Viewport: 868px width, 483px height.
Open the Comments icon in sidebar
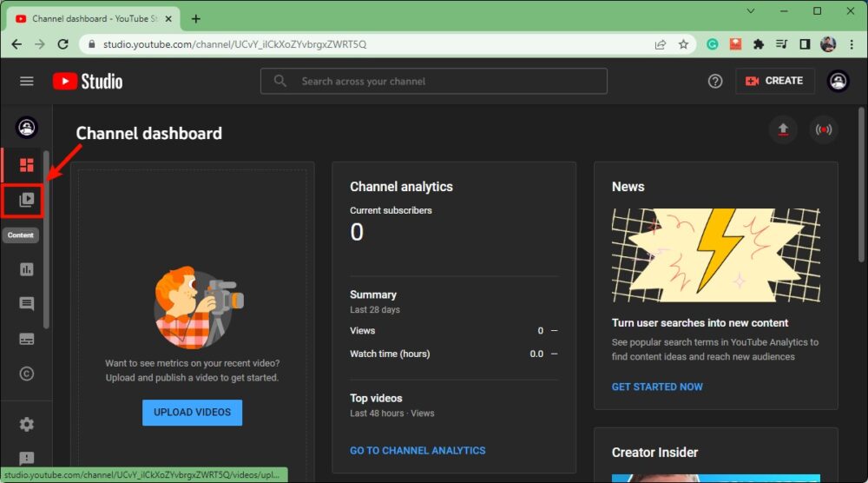coord(26,304)
